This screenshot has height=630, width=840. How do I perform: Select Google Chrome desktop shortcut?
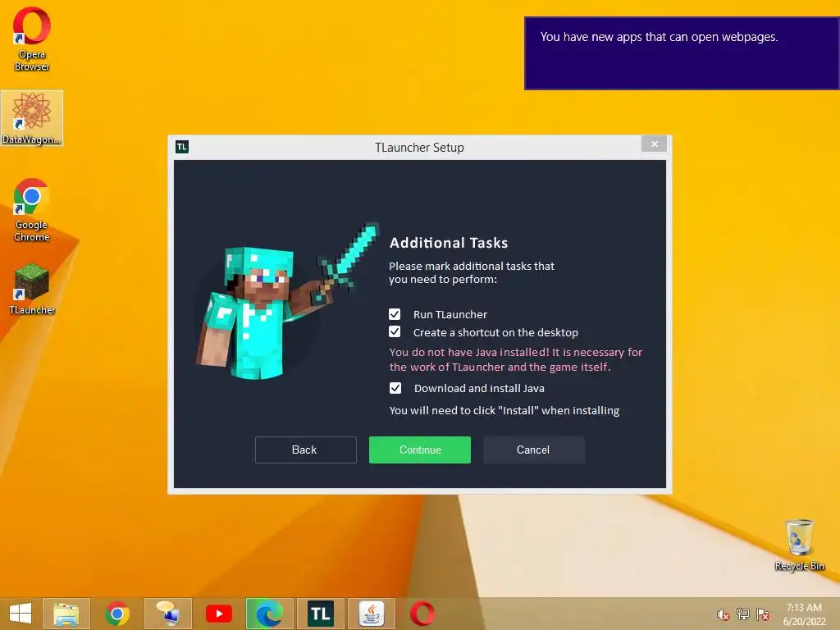(32, 209)
